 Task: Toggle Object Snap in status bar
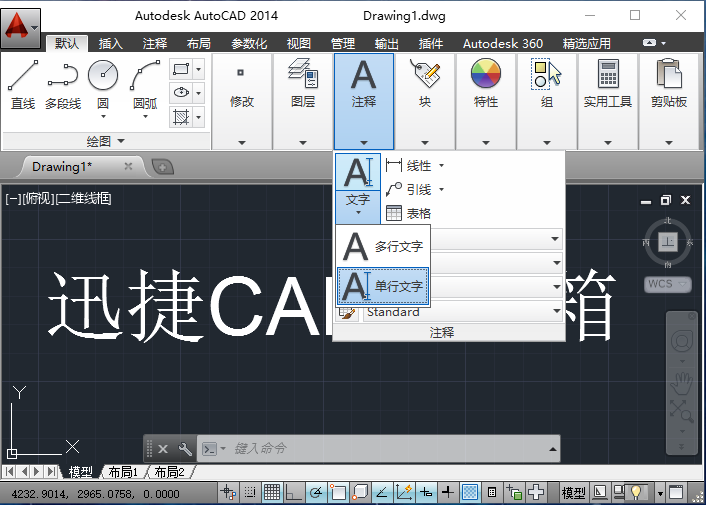[338, 492]
